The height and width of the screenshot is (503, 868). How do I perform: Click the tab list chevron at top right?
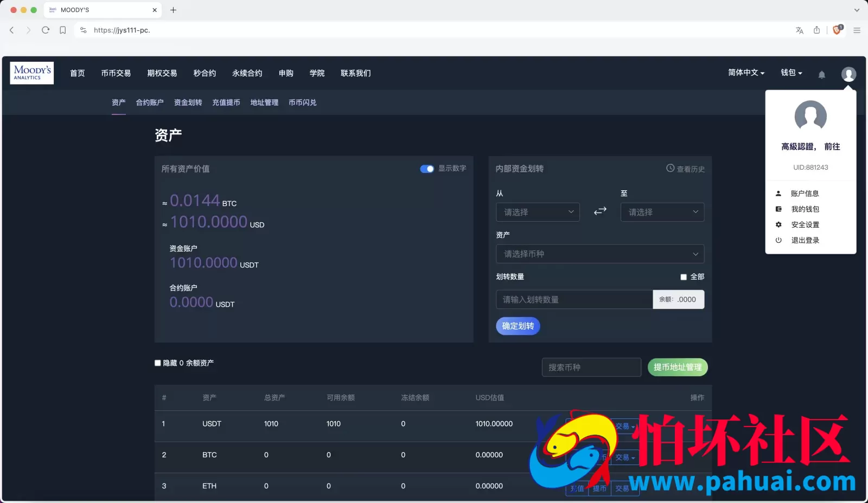857,10
